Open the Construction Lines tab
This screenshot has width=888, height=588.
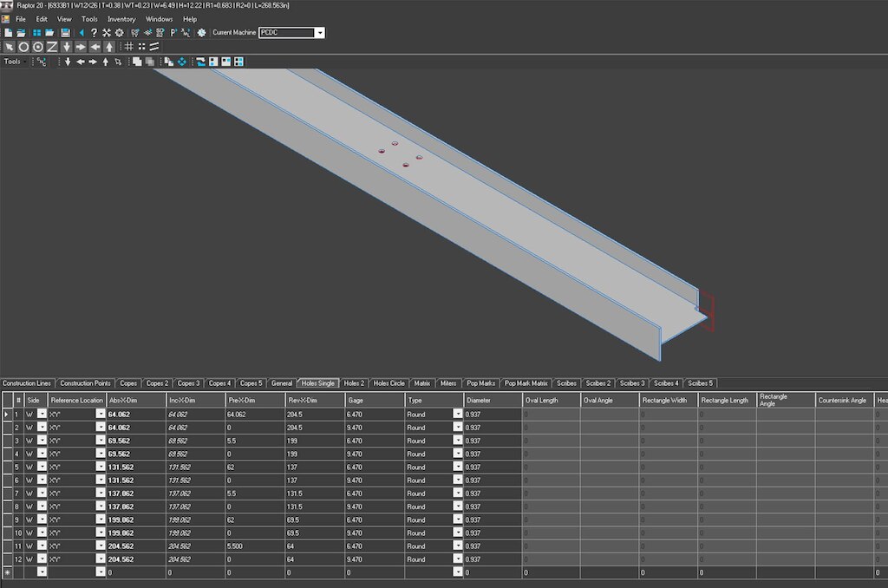pyautogui.click(x=27, y=383)
